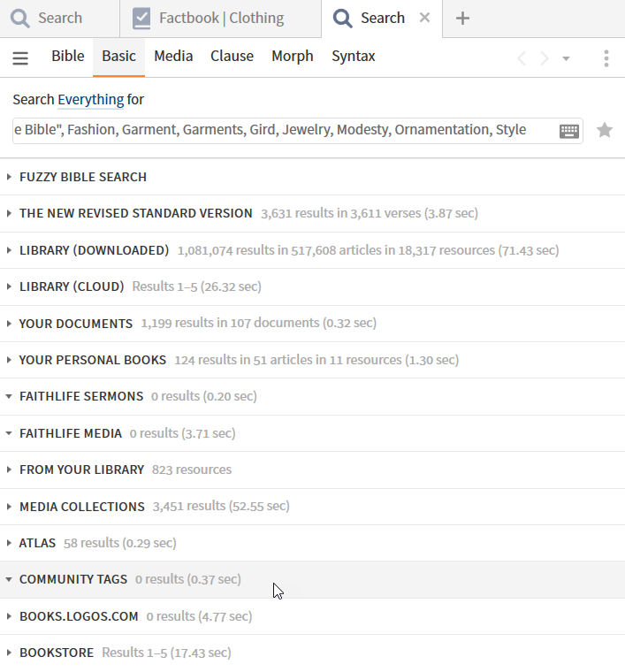The width and height of the screenshot is (625, 672).
Task: Click the LIBRARY (CLOUD) heading
Action: click(x=72, y=286)
